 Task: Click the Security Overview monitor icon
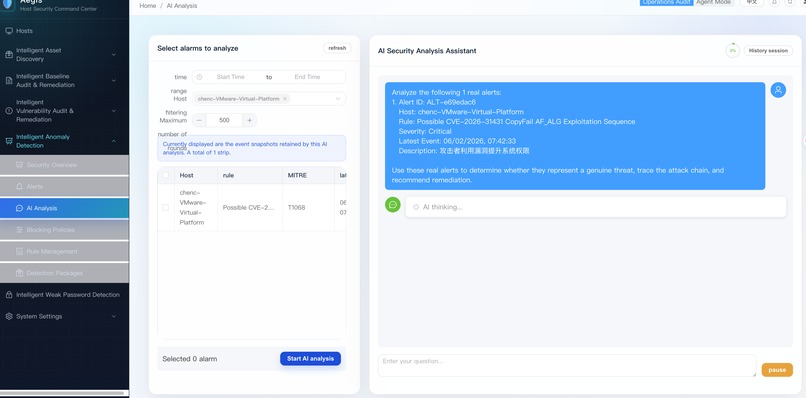tap(20, 165)
